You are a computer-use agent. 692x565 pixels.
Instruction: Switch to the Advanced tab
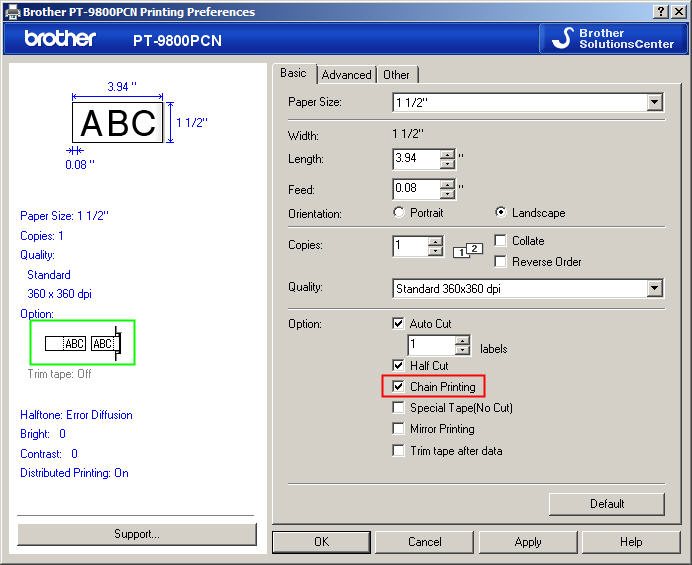click(346, 75)
